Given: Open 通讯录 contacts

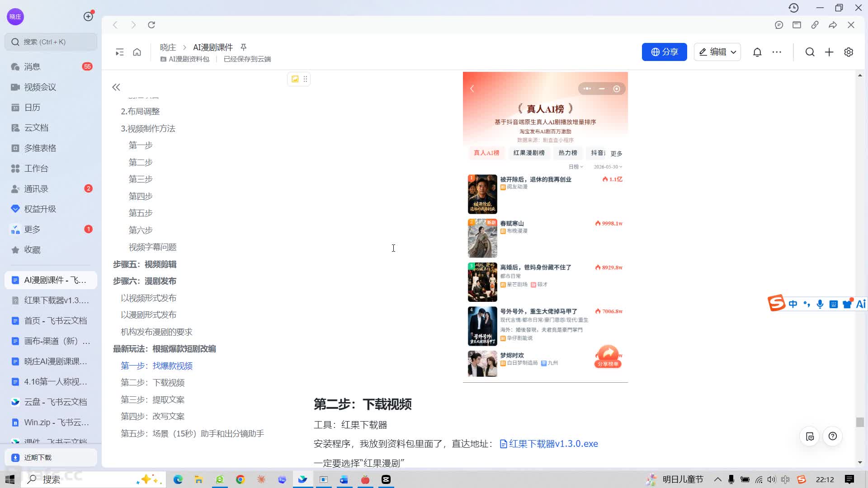Looking at the screenshot, I should [51, 188].
